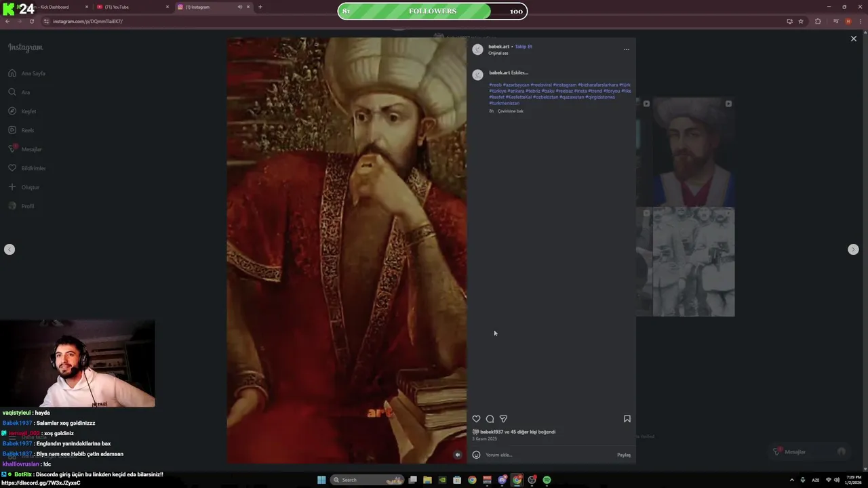Open the list of people who liked the post
The image size is (868, 488).
click(533, 432)
